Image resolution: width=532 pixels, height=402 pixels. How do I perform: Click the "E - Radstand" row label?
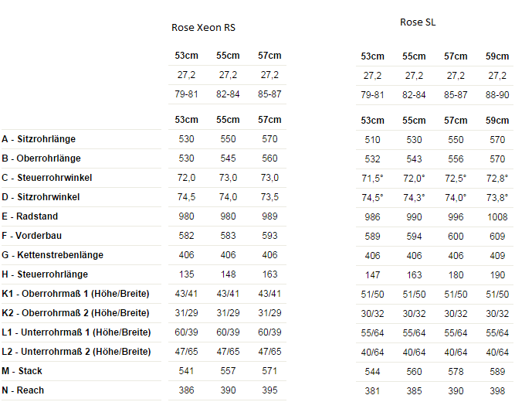(x=30, y=216)
